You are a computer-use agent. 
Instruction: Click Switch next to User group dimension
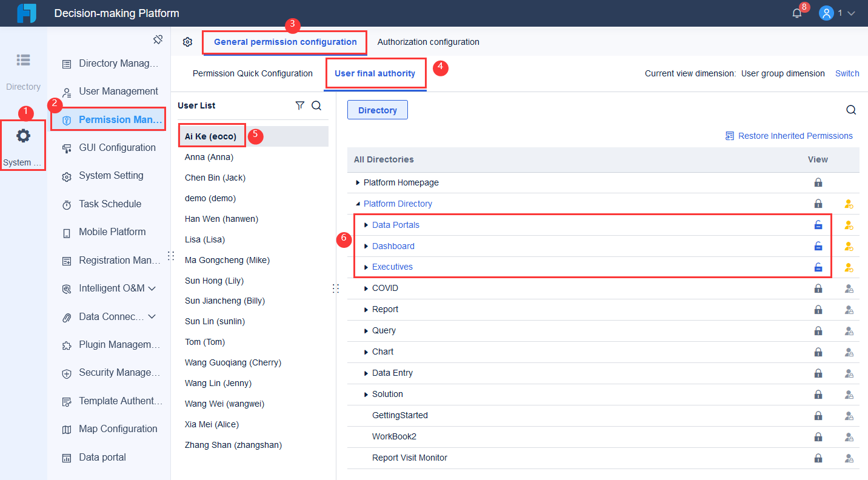click(x=847, y=73)
